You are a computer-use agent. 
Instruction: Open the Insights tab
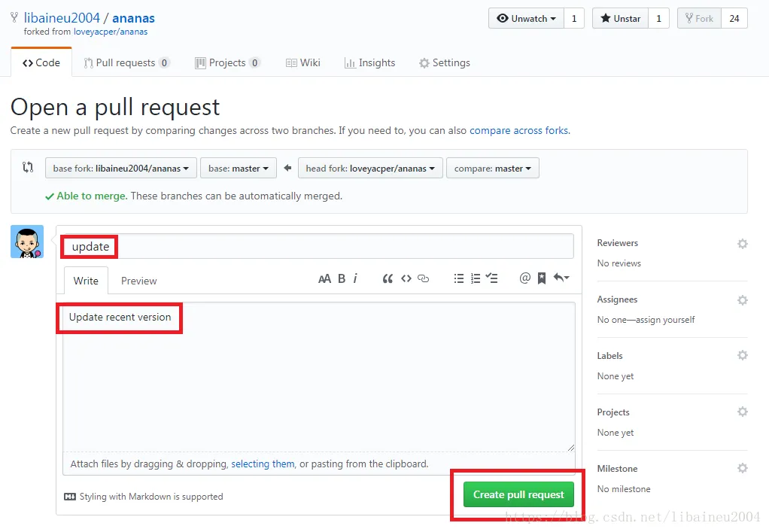369,62
